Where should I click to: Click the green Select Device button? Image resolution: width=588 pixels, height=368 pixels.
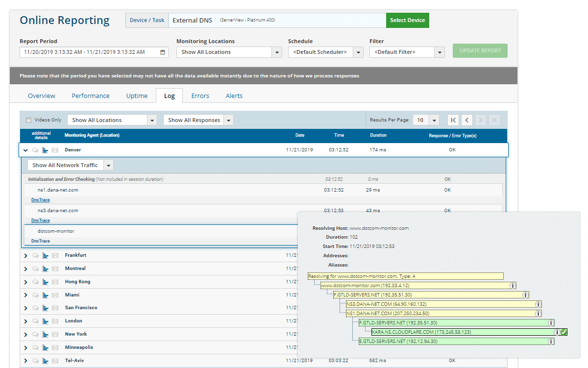click(x=407, y=20)
